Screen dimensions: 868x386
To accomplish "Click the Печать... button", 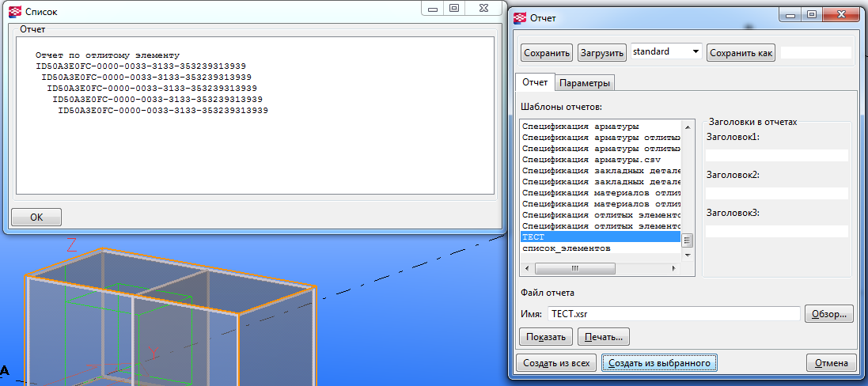I will pyautogui.click(x=604, y=336).
